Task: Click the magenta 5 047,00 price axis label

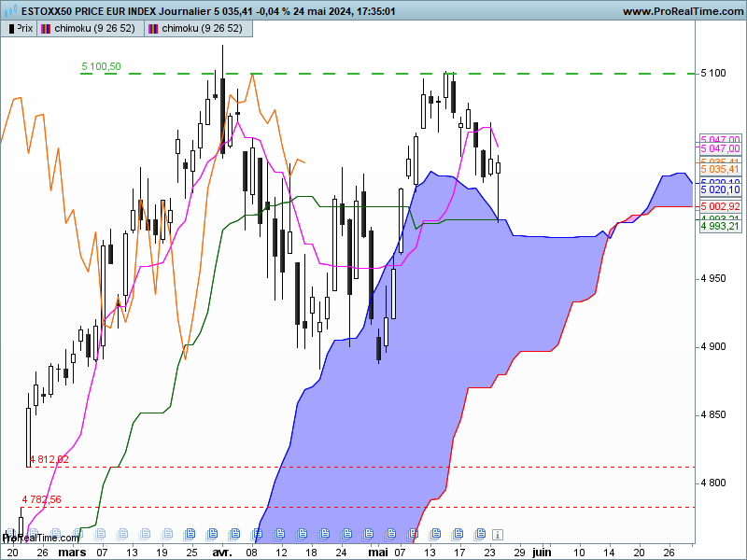Action: coord(720,148)
